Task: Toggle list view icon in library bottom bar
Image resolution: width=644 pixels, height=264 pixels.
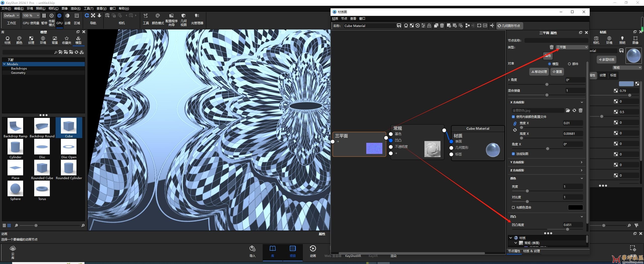Action: (x=4, y=225)
